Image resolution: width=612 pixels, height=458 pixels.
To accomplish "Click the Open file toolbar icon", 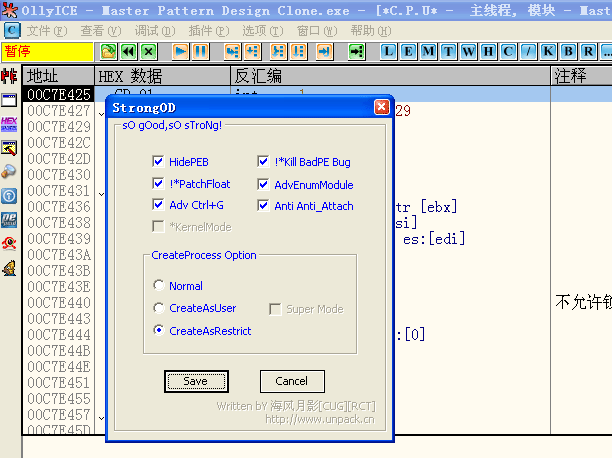I will click(108, 52).
